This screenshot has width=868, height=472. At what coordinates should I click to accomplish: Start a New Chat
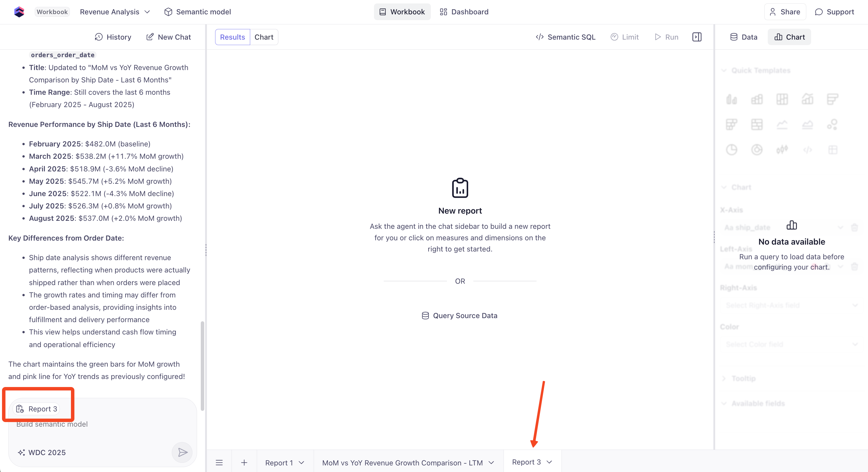(169, 37)
